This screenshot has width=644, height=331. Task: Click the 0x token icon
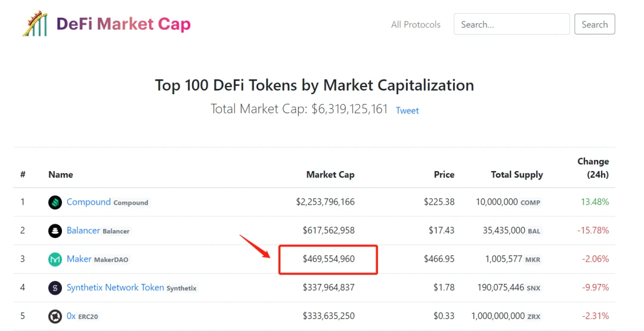(x=55, y=316)
